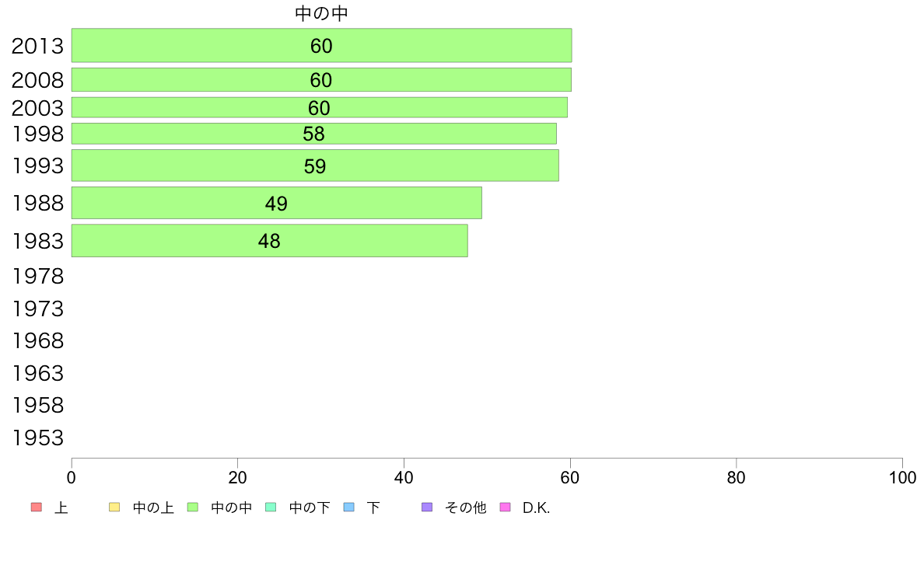The width and height of the screenshot is (924, 572).
Task: Click the teal 中の下 legend swatch
Action: [x=271, y=507]
